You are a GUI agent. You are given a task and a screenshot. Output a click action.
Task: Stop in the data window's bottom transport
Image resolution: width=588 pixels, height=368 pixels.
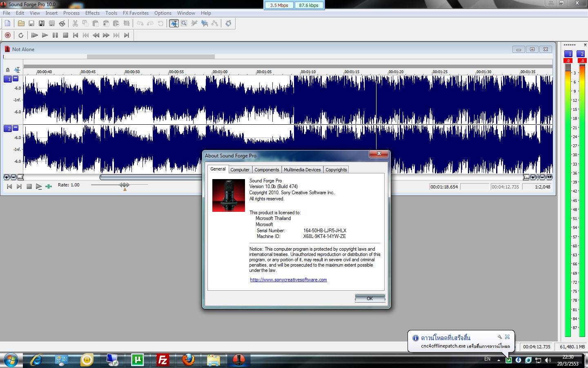[x=29, y=186]
